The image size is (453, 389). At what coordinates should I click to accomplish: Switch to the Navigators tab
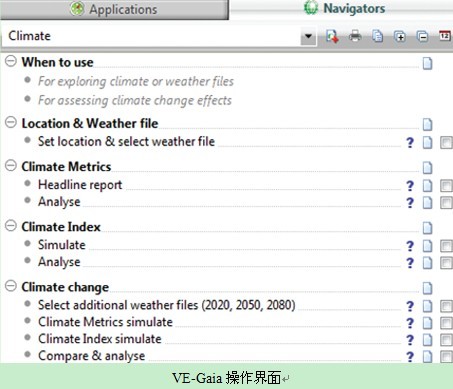coord(344,8)
